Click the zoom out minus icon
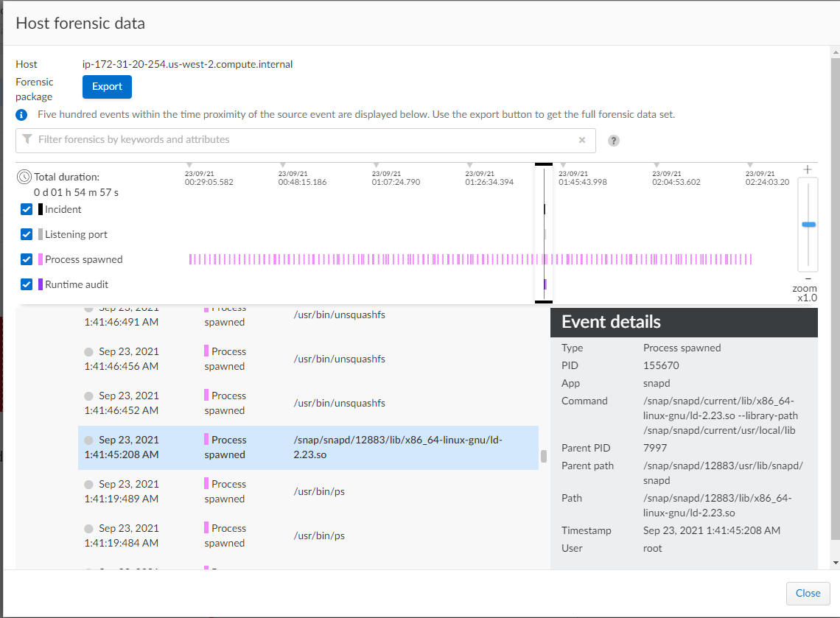Screen dimensions: 840x618 pos(808,278)
